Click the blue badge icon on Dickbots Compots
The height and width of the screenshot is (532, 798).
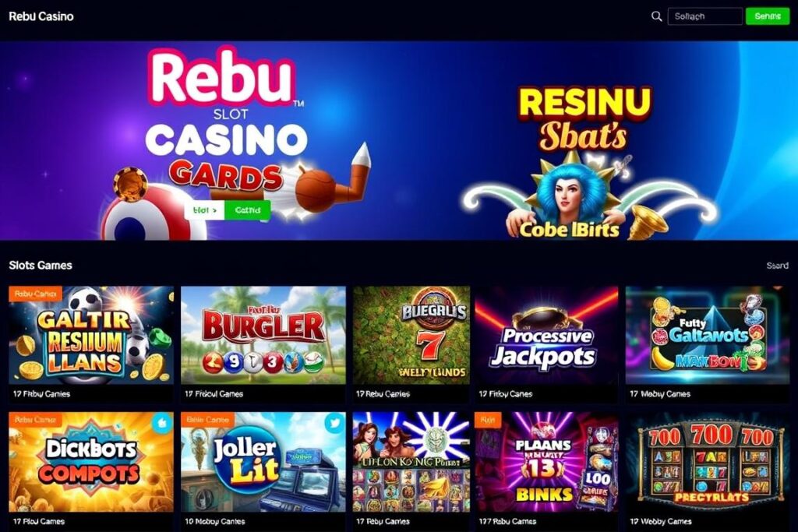coord(162,423)
